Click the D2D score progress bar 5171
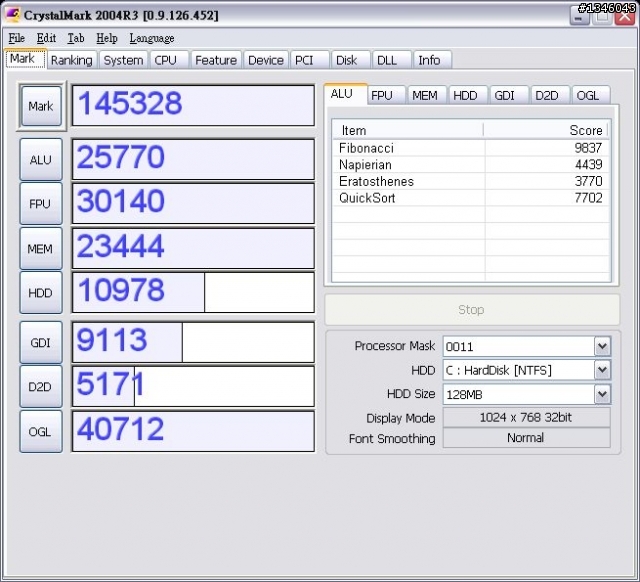Viewport: 640px width, 582px height. (x=193, y=386)
